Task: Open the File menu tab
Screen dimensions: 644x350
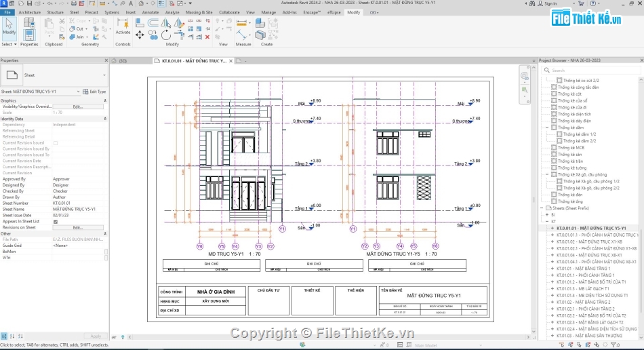Action: [7, 12]
